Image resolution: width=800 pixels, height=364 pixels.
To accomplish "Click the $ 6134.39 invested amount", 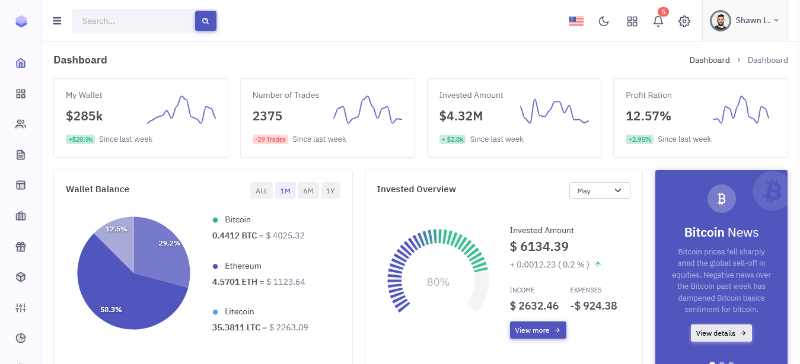I will pos(539,247).
